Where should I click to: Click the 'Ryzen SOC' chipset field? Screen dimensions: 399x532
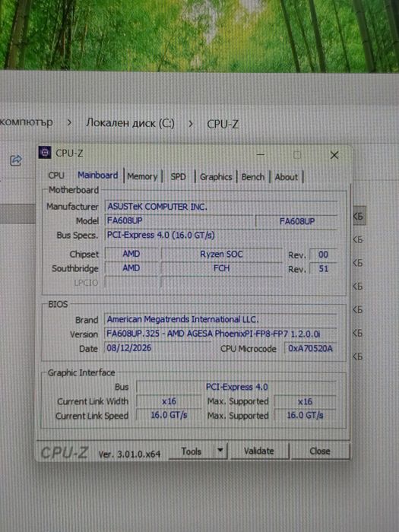(x=221, y=255)
